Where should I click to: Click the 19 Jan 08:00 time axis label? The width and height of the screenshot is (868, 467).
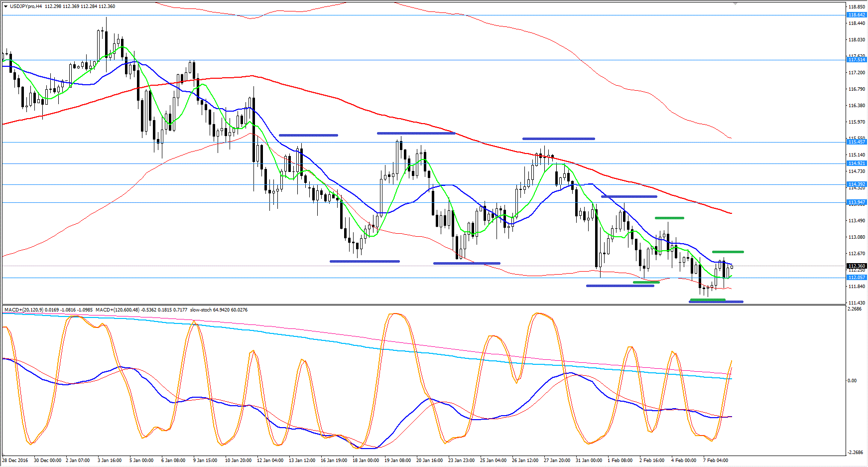pos(397,461)
